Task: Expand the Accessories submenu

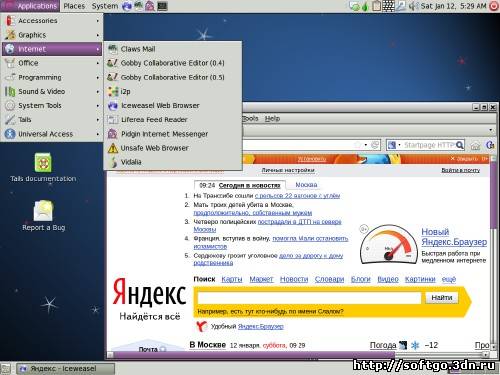Action: 52,21
